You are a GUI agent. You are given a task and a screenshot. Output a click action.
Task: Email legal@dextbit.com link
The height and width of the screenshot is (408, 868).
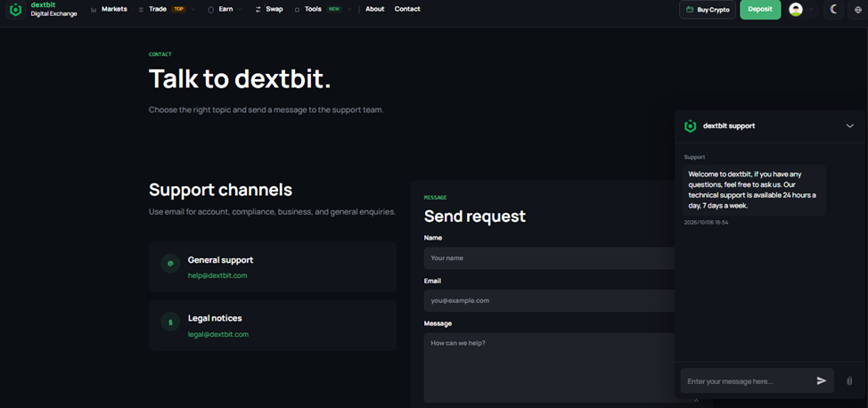[218, 334]
